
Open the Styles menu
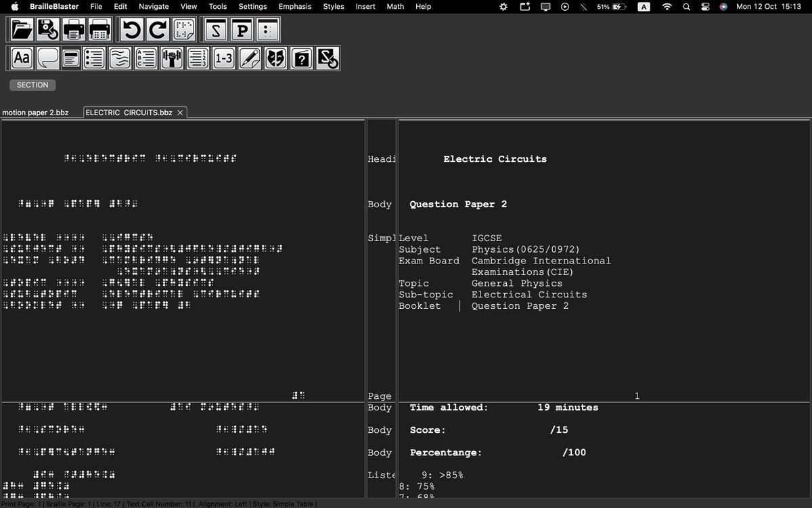(334, 6)
